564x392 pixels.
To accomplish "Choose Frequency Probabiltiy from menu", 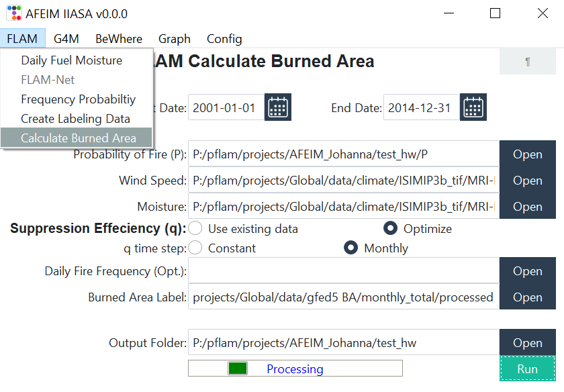I will click(x=77, y=99).
